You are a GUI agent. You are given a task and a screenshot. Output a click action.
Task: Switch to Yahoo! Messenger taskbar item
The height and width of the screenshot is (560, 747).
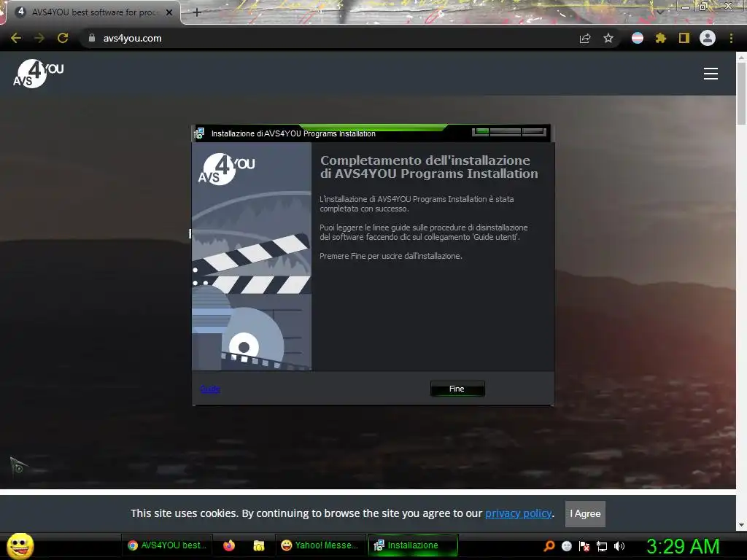coord(320,545)
